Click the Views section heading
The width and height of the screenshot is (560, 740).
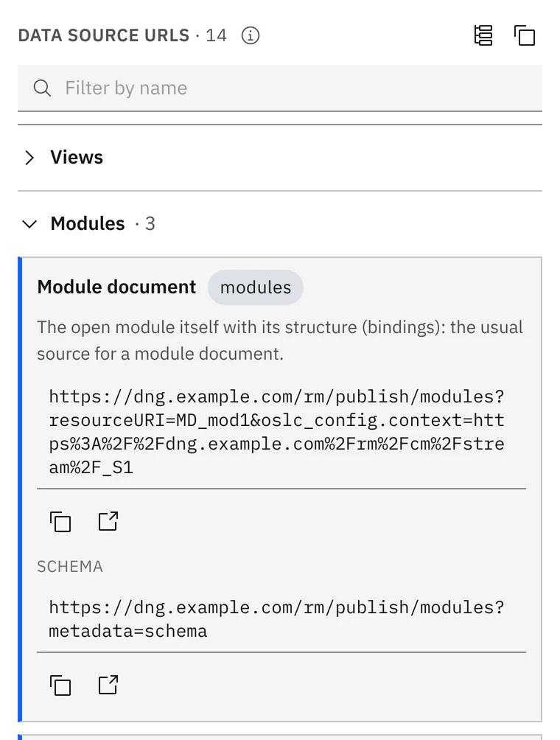(x=77, y=158)
